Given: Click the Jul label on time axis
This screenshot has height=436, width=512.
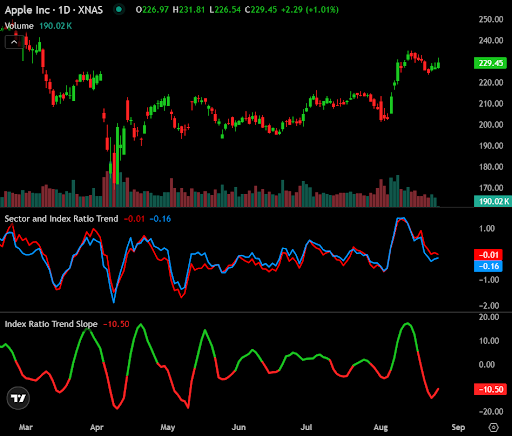Looking at the screenshot, I should coord(306,427).
